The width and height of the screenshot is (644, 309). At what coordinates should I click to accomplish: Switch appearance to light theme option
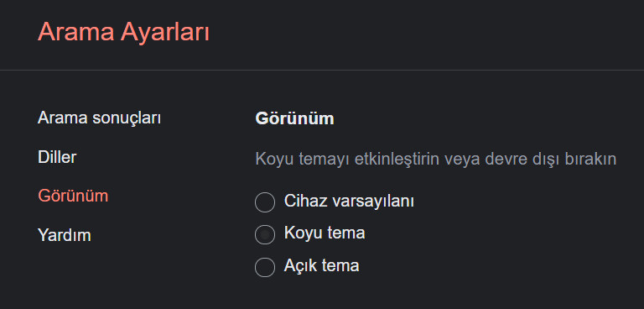pyautogui.click(x=265, y=267)
